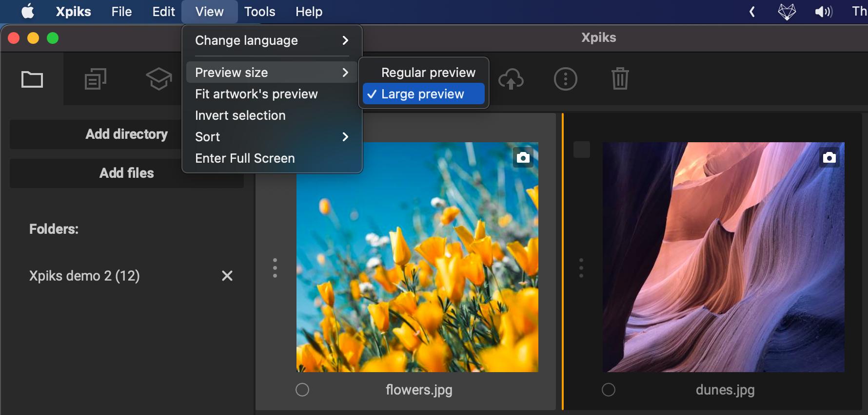This screenshot has width=868, height=415.
Task: Open the Edit menu
Action: 163,11
